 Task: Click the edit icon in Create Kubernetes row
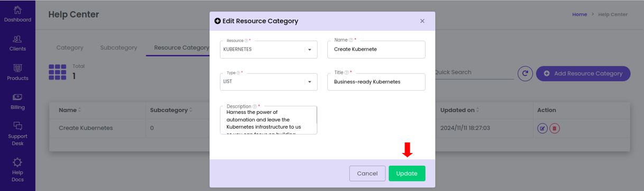coord(542,128)
